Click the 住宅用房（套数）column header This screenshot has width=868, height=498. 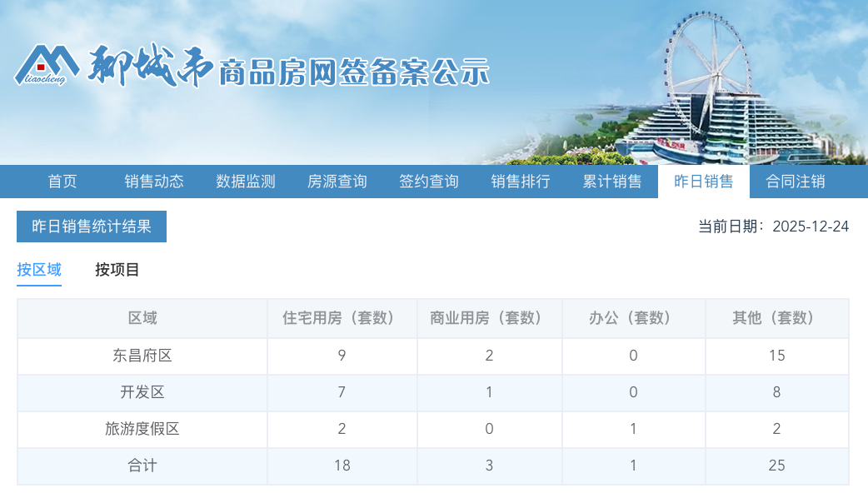point(342,318)
